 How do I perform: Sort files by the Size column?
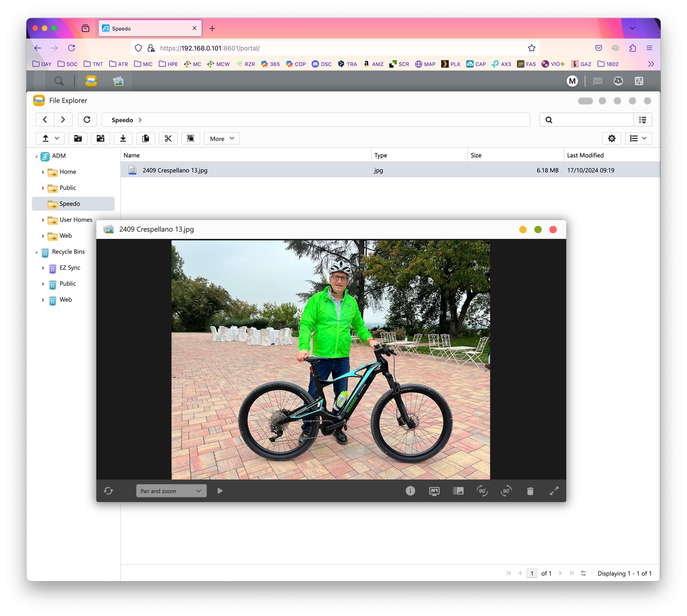pyautogui.click(x=516, y=155)
